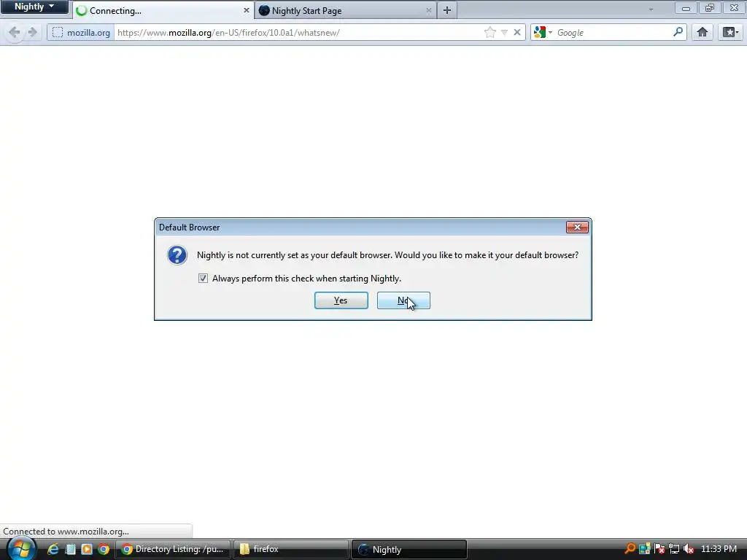Click the question mark dialog icon
This screenshot has height=560, width=747.
click(177, 255)
